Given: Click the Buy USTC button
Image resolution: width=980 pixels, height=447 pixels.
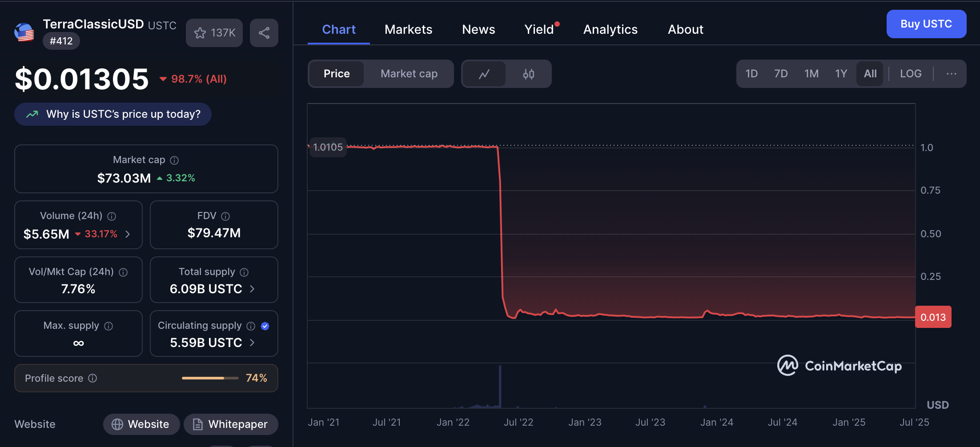Looking at the screenshot, I should coord(926,24).
